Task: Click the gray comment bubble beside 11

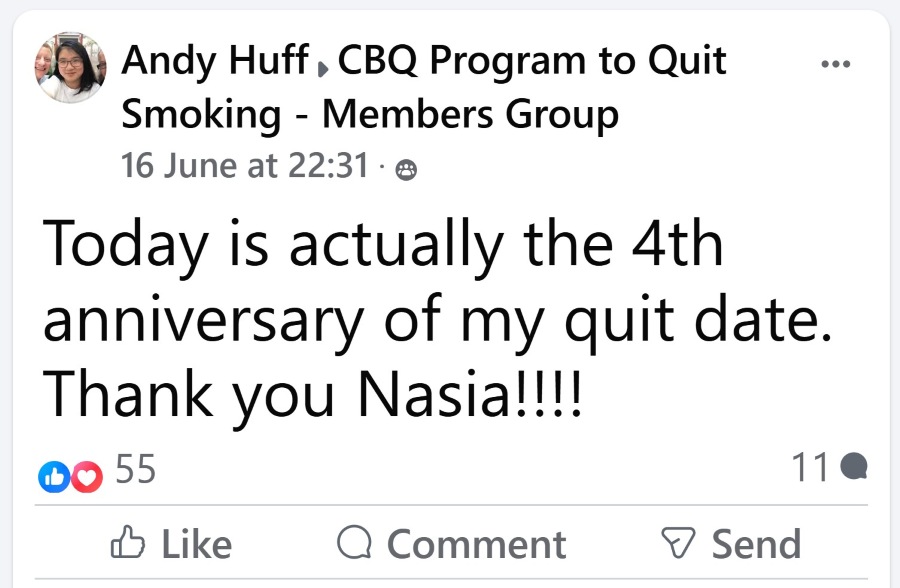Action: 854,467
